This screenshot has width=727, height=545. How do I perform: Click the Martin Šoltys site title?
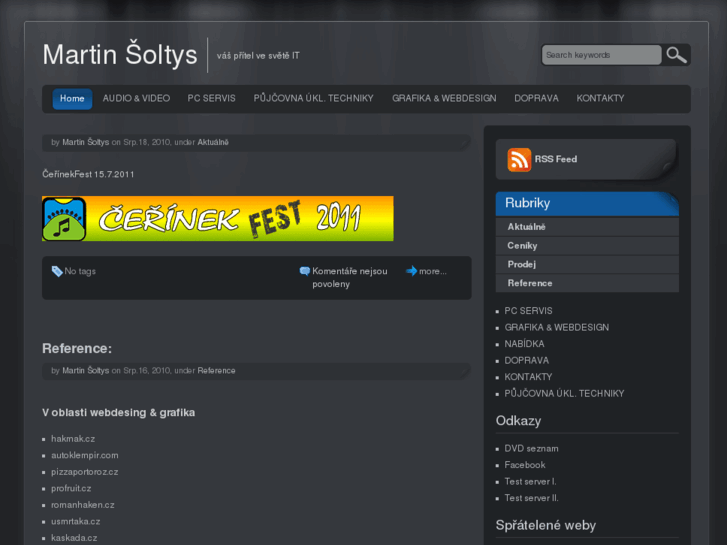[x=120, y=55]
